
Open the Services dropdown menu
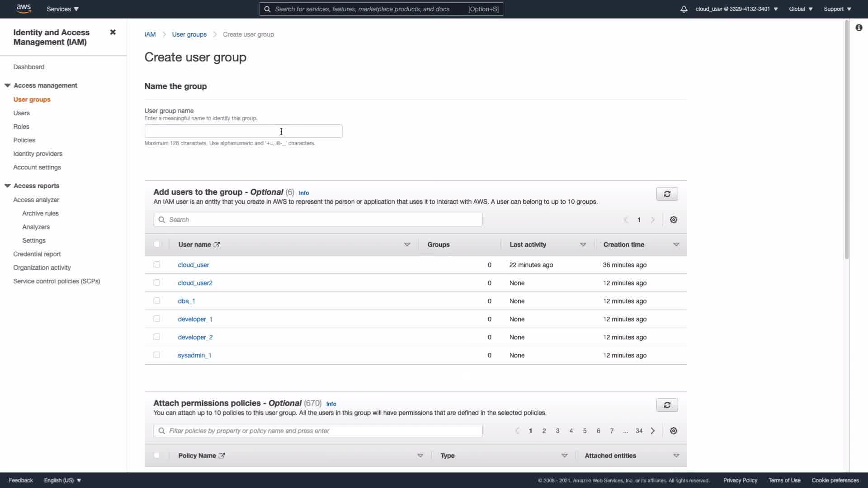click(x=62, y=9)
